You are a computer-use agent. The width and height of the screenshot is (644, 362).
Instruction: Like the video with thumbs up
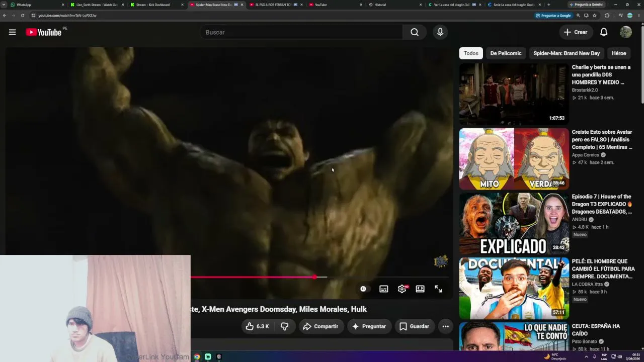(x=257, y=326)
